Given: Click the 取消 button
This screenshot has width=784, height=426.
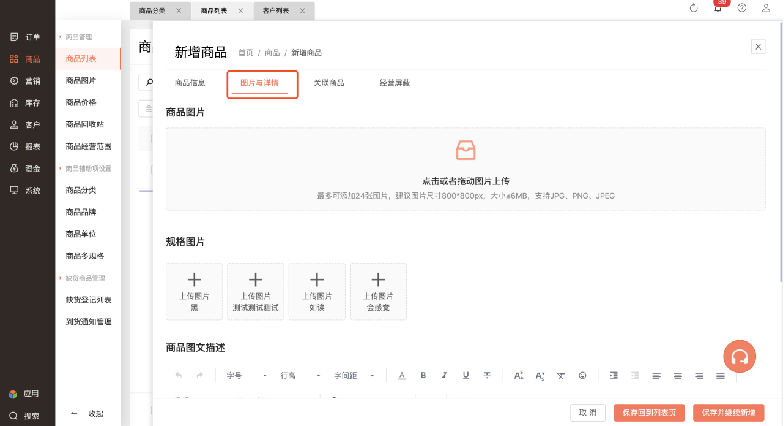Looking at the screenshot, I should 587,412.
